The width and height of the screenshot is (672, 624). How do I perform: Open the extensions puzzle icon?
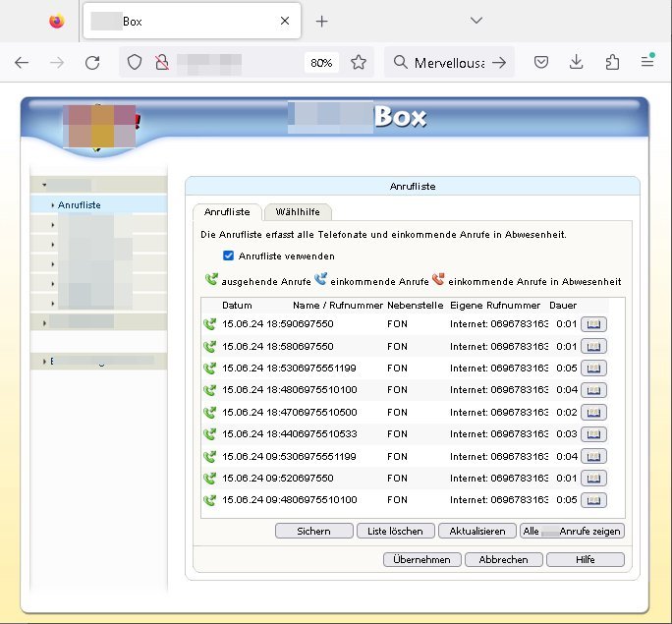(x=612, y=63)
